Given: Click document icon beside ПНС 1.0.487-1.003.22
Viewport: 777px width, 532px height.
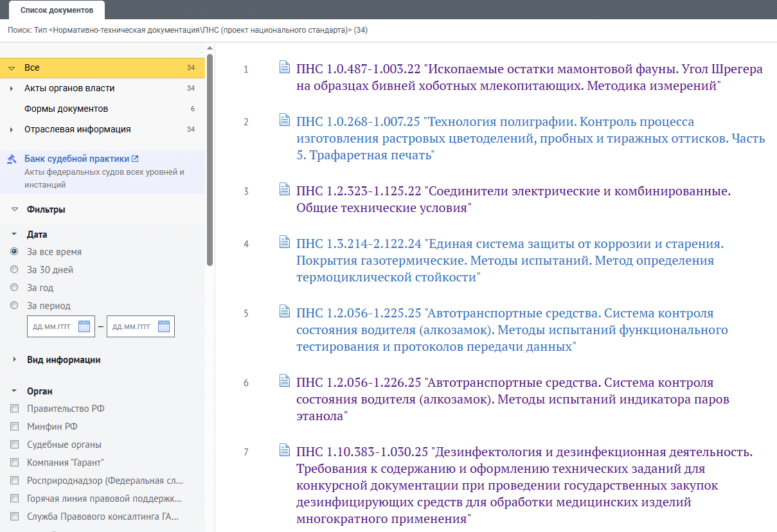Looking at the screenshot, I should click(285, 67).
